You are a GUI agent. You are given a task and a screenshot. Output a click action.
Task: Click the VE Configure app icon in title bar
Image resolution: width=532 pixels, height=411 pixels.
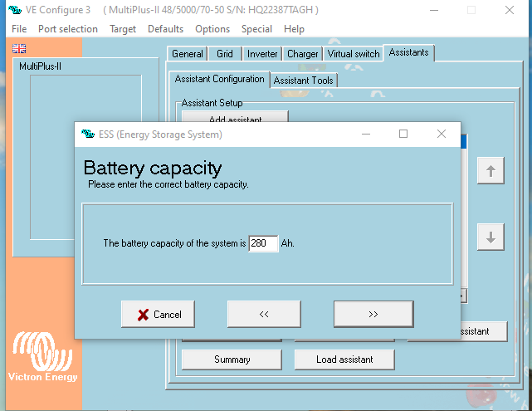click(x=15, y=10)
